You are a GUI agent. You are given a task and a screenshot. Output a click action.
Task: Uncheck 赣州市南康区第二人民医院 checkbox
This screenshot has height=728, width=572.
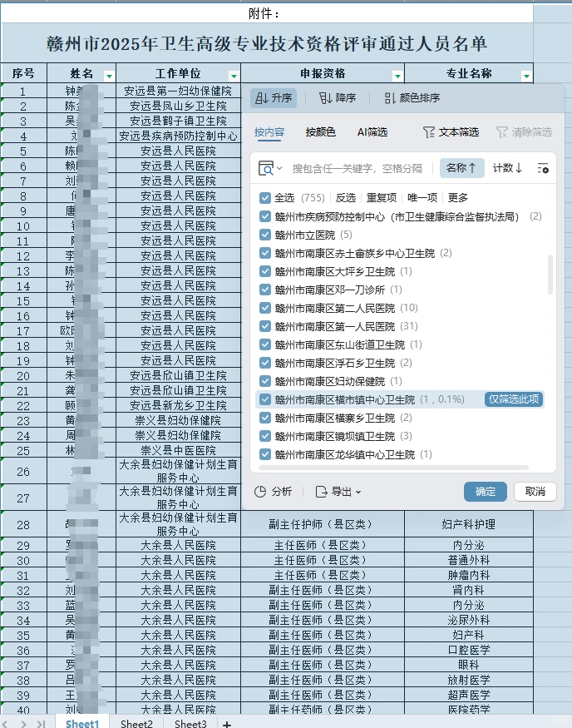pyautogui.click(x=265, y=309)
